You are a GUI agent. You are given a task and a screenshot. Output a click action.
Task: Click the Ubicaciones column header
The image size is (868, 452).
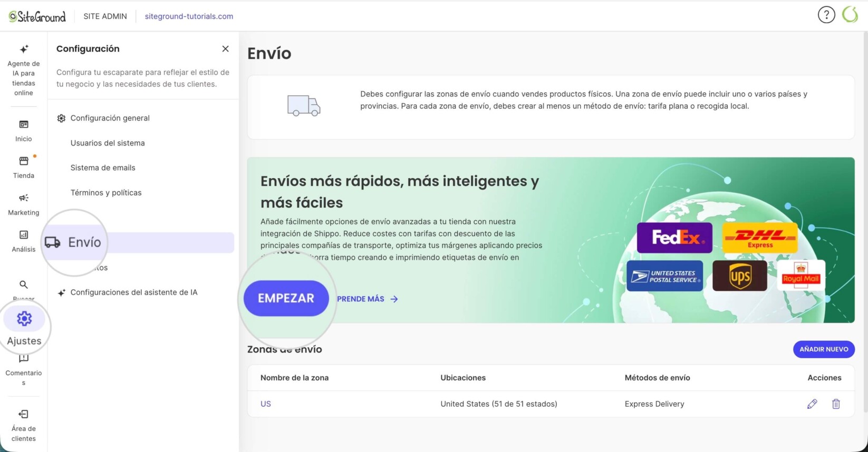(x=463, y=378)
